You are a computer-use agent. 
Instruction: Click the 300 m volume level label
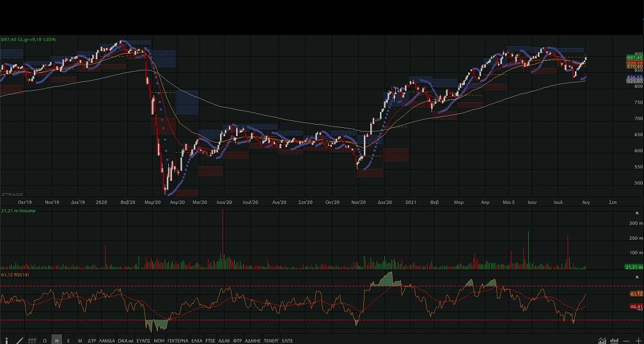click(x=636, y=223)
